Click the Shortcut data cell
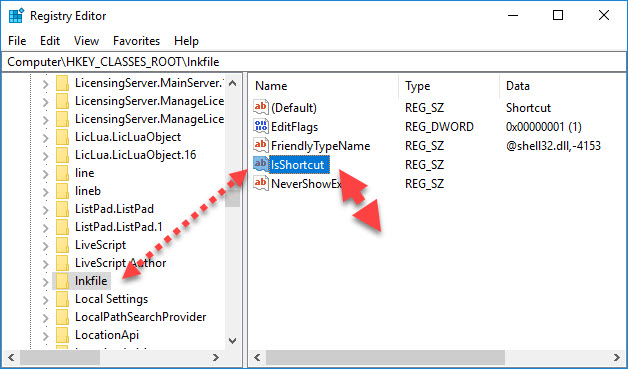Viewport: 628px width, 369px height. coord(528,108)
